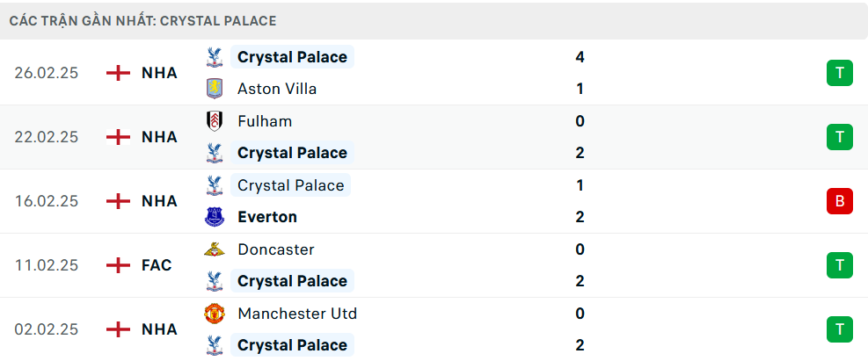868x361 pixels.
Task: Open the Manchester Utd team link
Action: coord(297,314)
